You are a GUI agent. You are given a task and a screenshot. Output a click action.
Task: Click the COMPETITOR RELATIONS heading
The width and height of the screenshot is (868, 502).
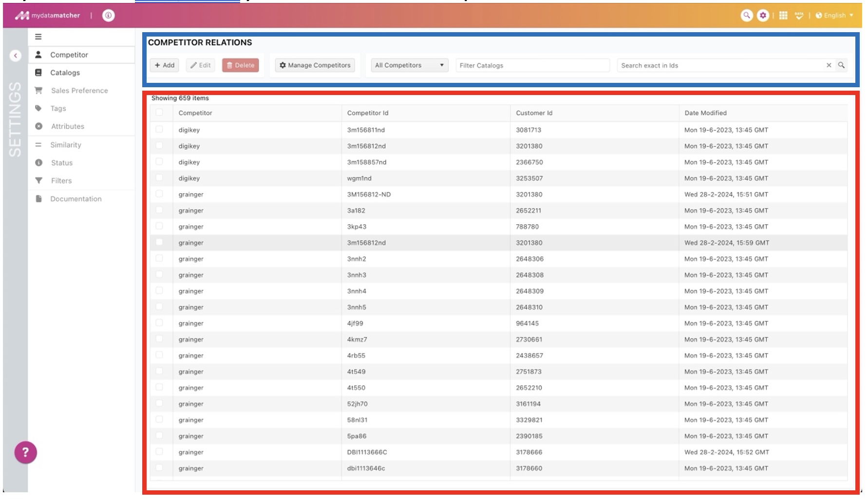coord(200,42)
